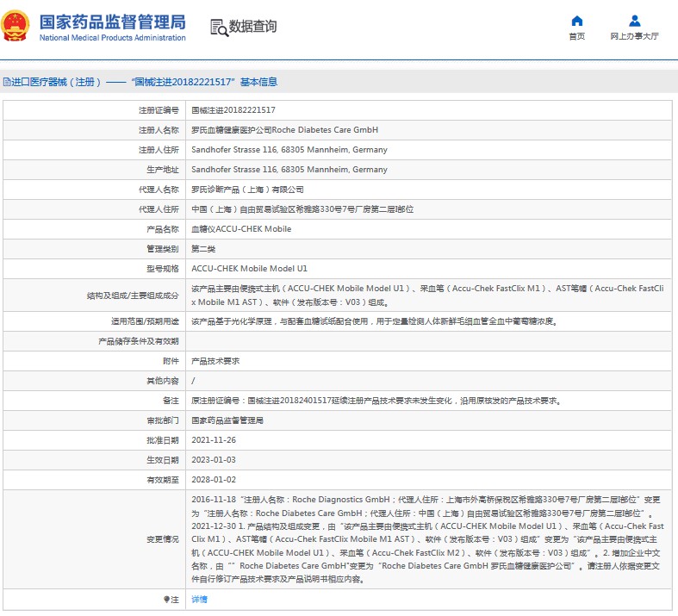
Task: Click the 代理人名称 value 罗氏诊断产品（上海）有限公司
Action: [x=246, y=190]
